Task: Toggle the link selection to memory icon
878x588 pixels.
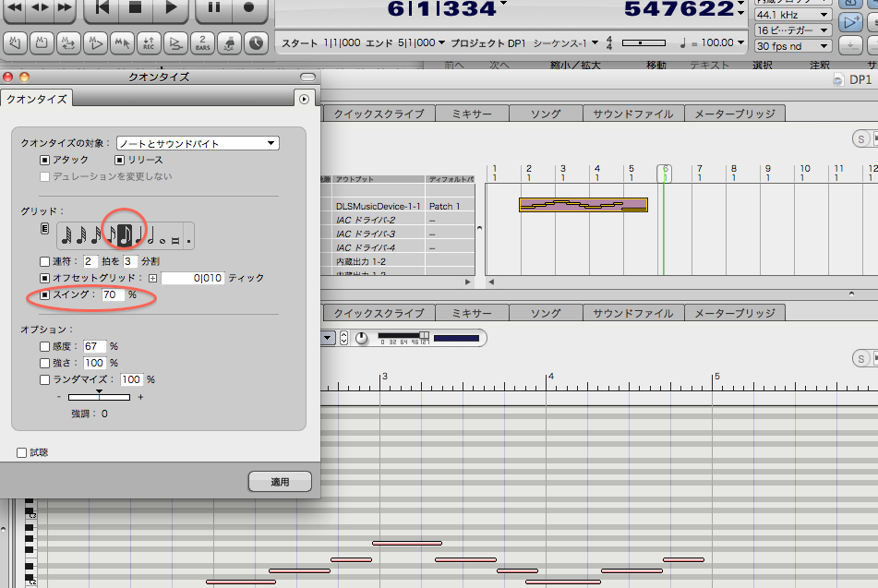Action: point(122,43)
